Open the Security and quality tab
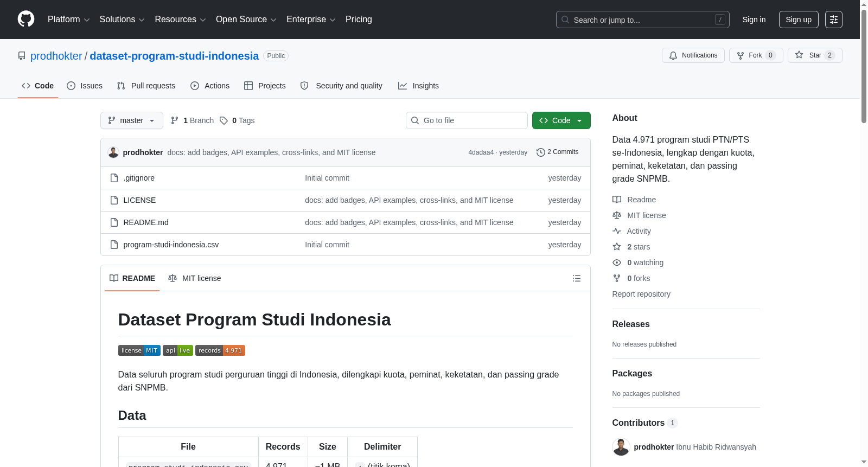 [341, 86]
